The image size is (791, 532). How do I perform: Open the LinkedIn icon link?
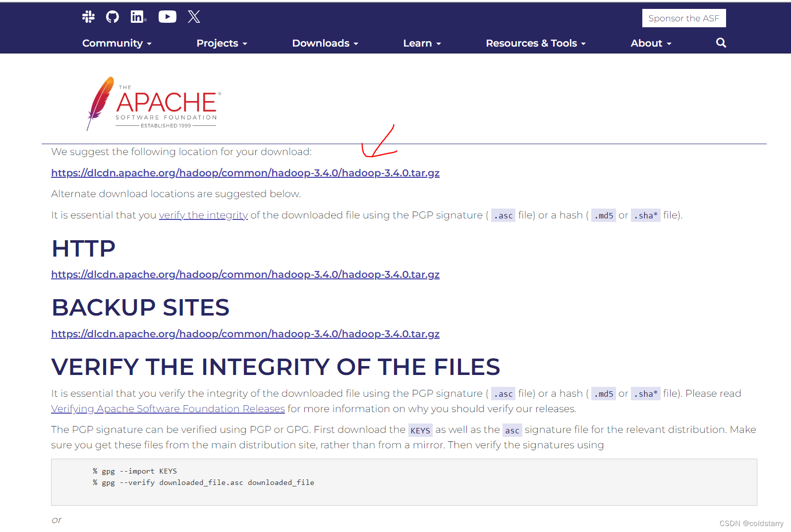pos(138,17)
